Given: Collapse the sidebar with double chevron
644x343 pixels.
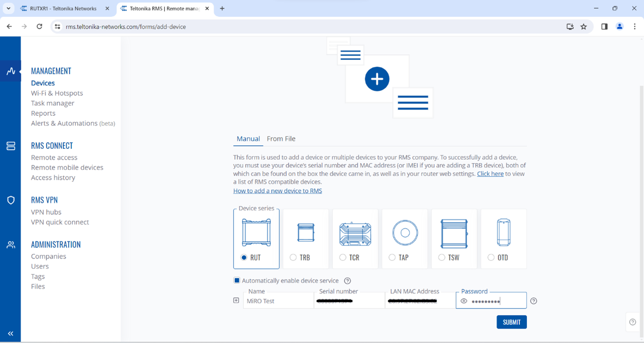Looking at the screenshot, I should pos(11,333).
